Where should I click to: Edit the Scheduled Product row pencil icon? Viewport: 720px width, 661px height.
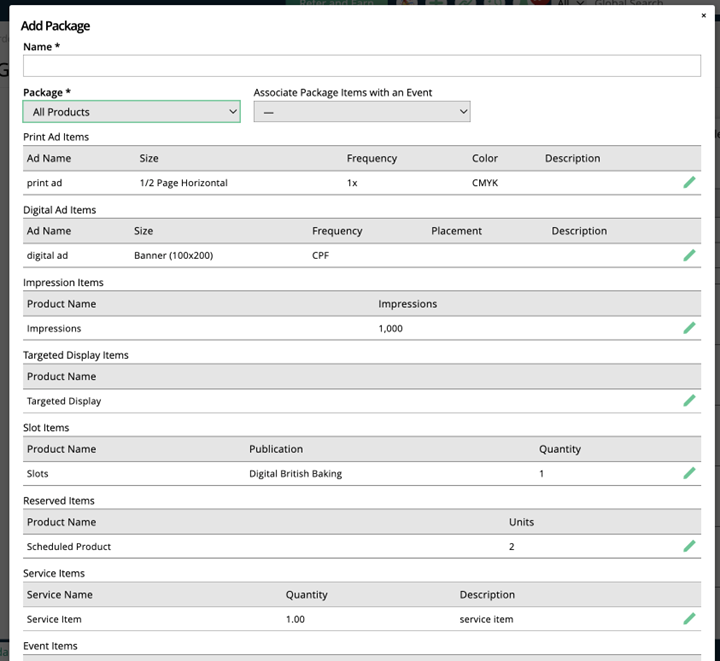coord(689,546)
